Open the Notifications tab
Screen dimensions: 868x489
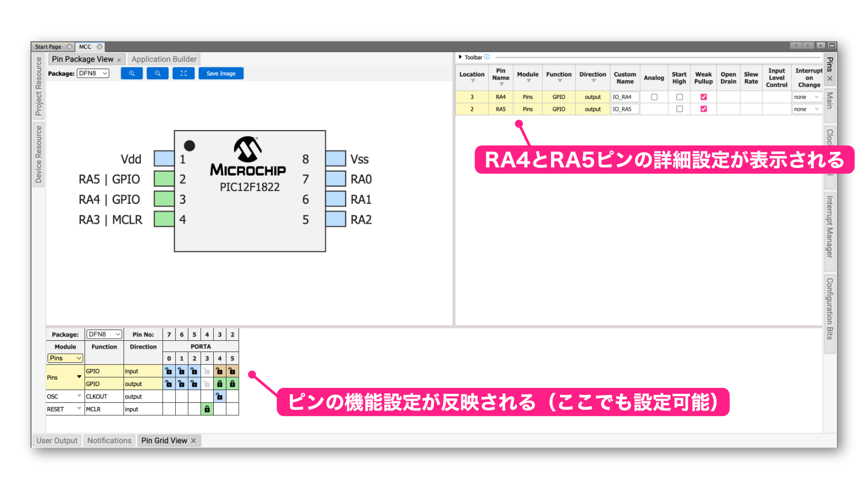pyautogui.click(x=109, y=441)
